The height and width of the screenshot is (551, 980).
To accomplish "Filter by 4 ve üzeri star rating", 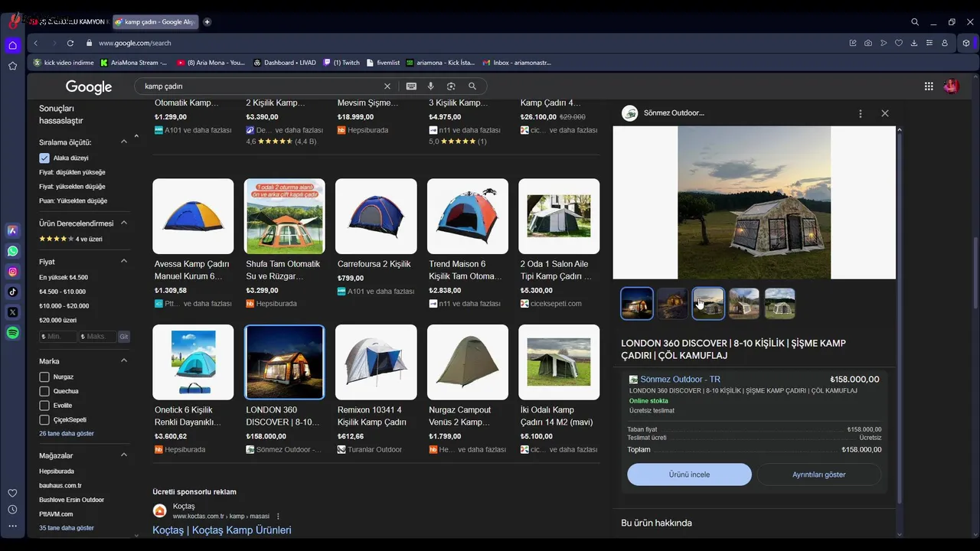I will pyautogui.click(x=70, y=239).
